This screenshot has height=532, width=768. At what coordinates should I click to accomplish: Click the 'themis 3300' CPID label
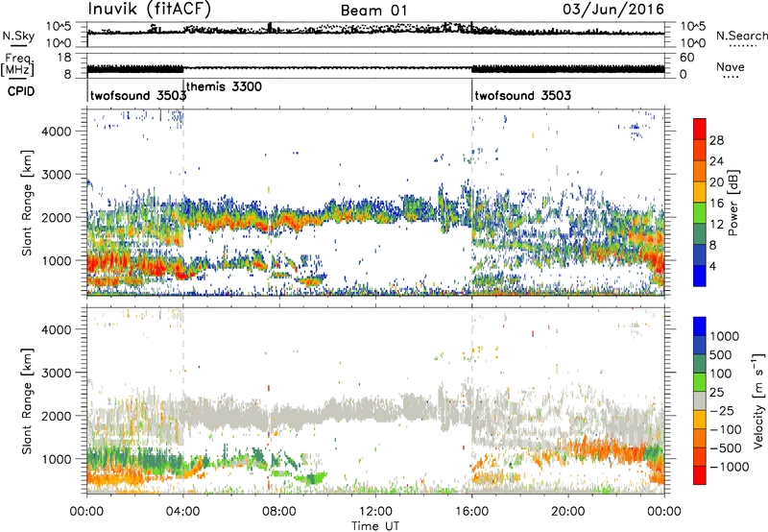(224, 86)
